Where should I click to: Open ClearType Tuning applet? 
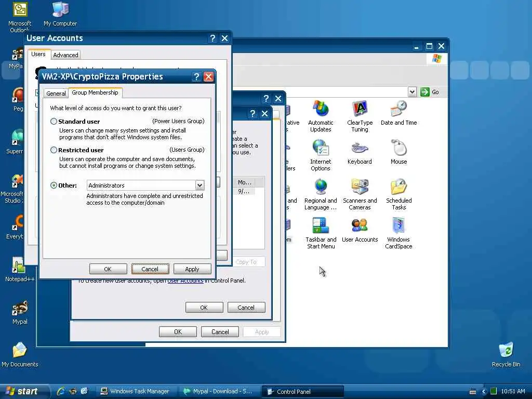point(360,116)
